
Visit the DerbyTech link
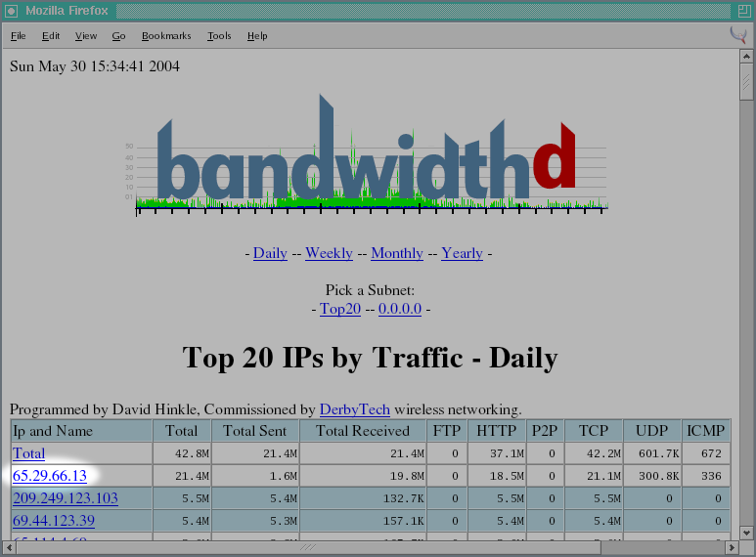tap(355, 409)
